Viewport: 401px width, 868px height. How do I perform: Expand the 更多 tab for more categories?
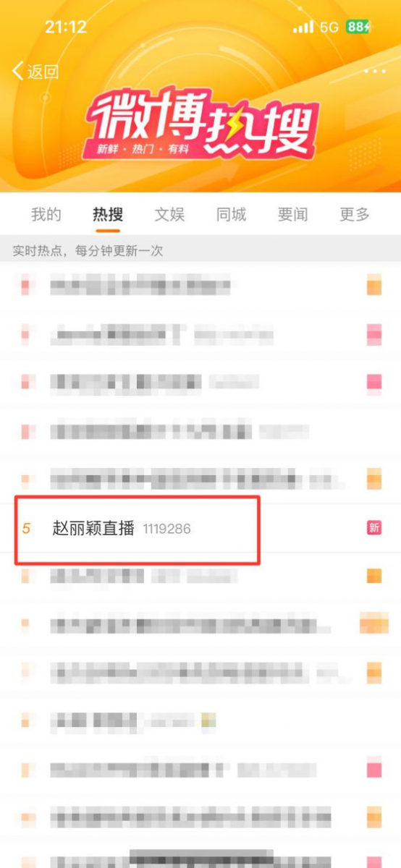point(355,214)
